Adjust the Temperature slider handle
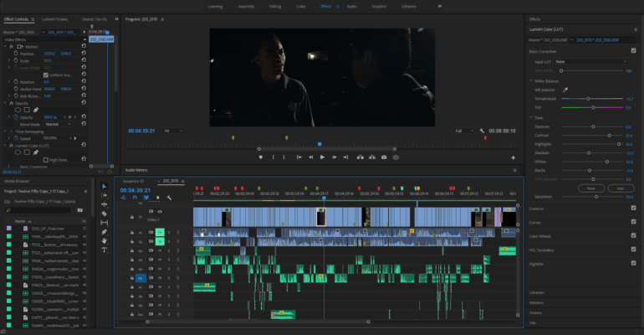This screenshot has height=335, width=644. (x=588, y=98)
